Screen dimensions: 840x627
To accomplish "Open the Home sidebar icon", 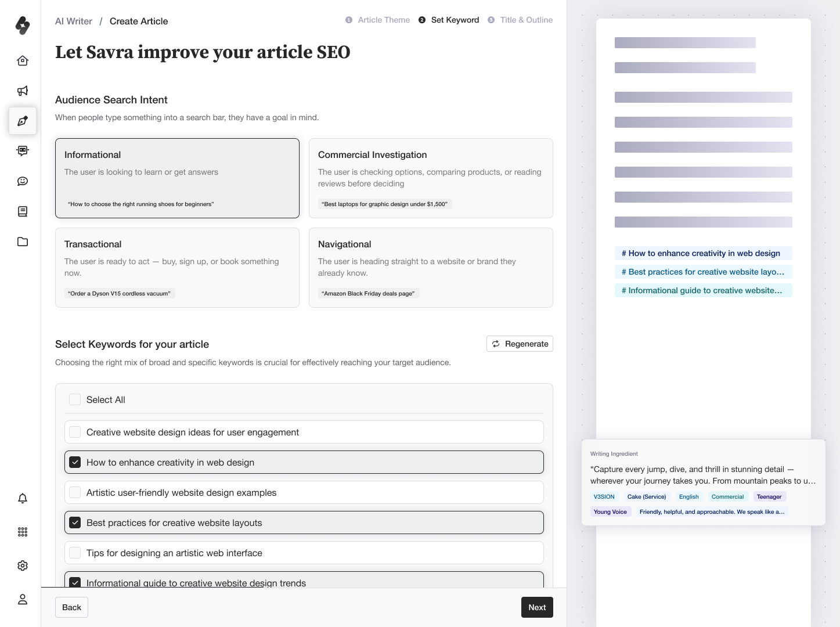I will [x=23, y=60].
